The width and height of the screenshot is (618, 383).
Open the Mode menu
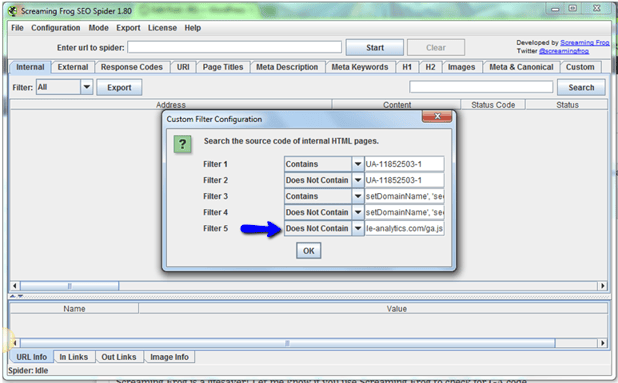[99, 28]
